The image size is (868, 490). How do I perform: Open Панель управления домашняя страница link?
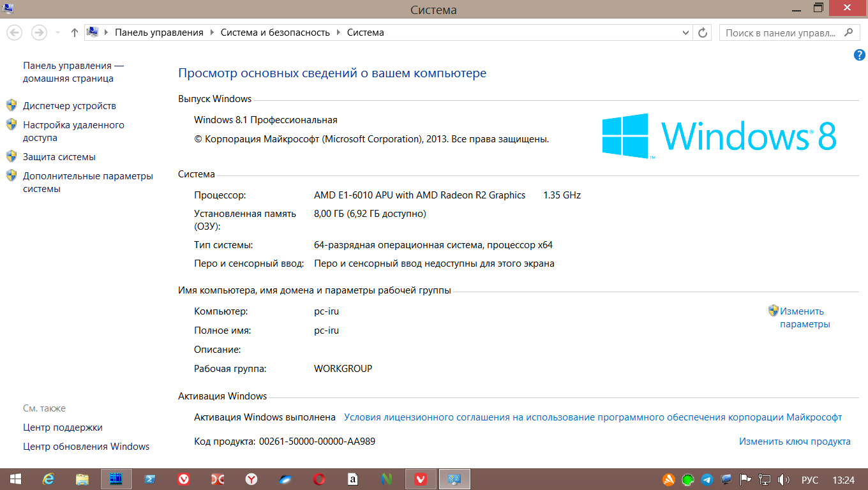(x=73, y=72)
